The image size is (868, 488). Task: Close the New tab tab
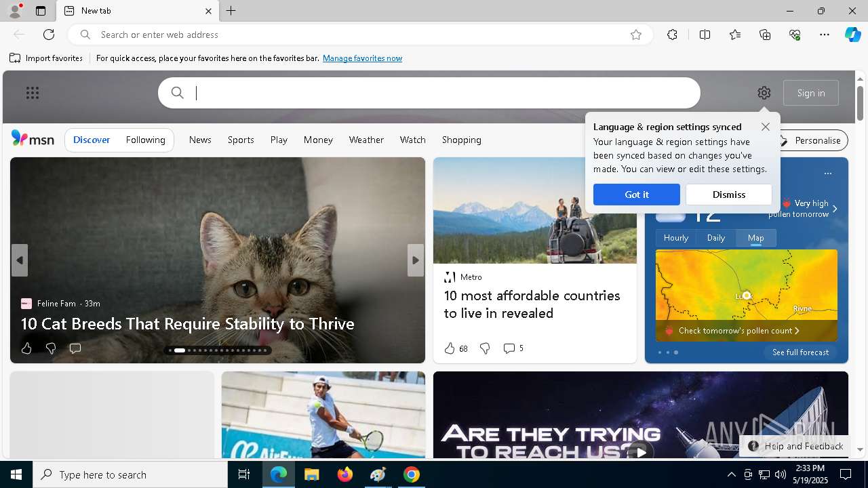pyautogui.click(x=208, y=11)
